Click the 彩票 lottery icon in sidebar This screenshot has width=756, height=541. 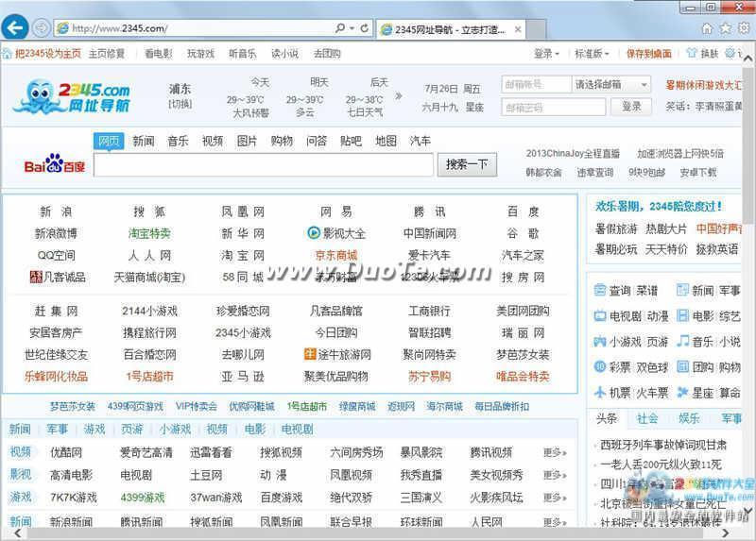click(x=599, y=366)
